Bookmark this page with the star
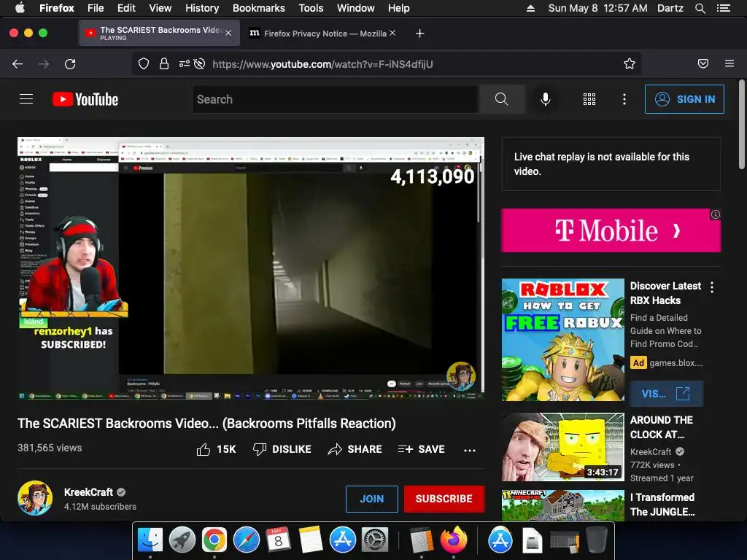Viewport: 747px width, 560px height. click(630, 64)
